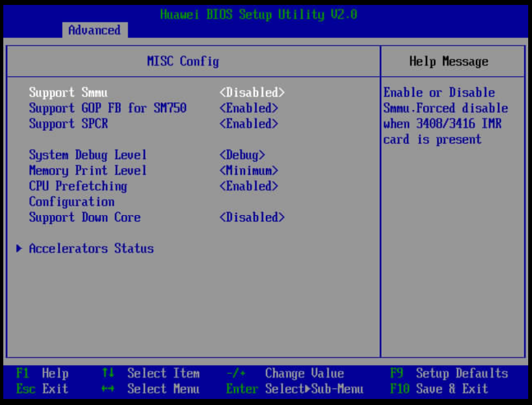Screen dimensions: 532x405
Task: Click the F9 Setup Defaults hint
Action: (449, 373)
